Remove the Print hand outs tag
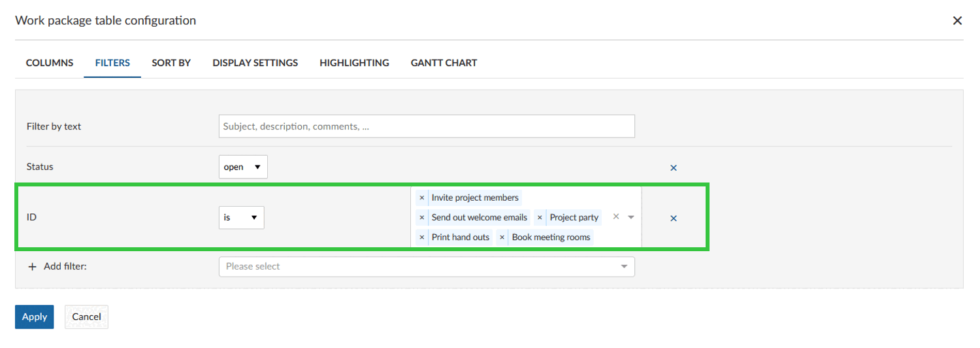The width and height of the screenshot is (980, 348). point(422,237)
